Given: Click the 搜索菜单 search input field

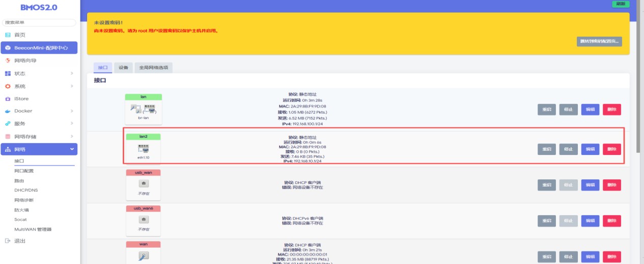Looking at the screenshot, I should tap(39, 22).
